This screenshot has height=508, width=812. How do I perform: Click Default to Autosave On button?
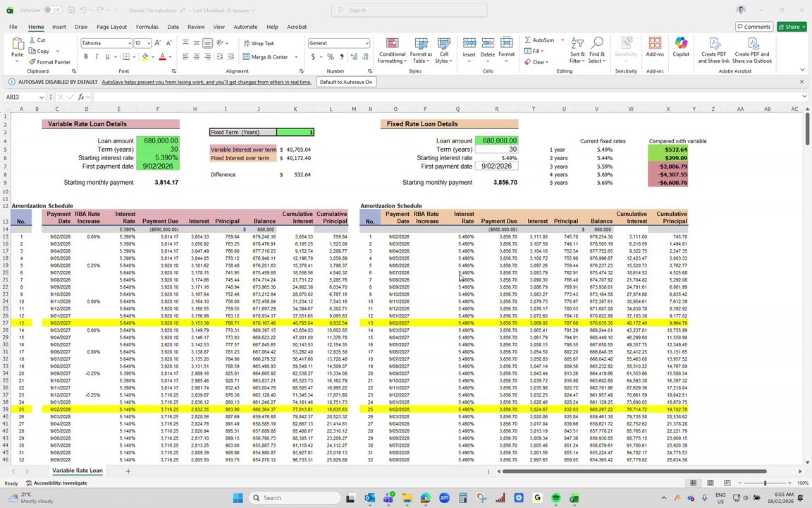[346, 82]
